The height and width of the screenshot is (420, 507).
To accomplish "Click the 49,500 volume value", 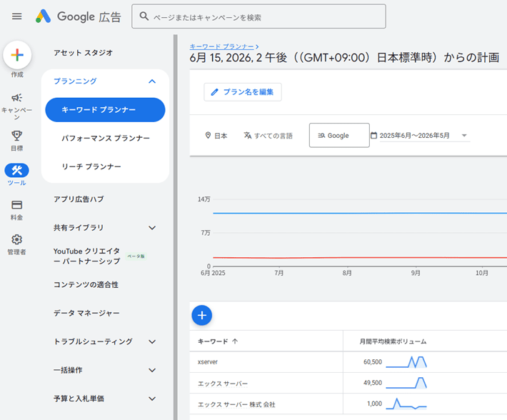I will [x=373, y=383].
